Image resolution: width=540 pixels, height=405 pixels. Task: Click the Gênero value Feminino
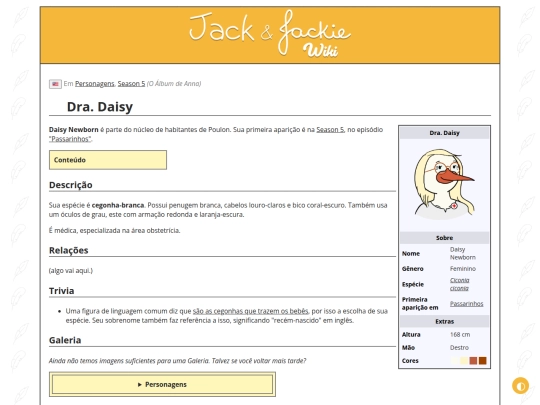tap(463, 269)
